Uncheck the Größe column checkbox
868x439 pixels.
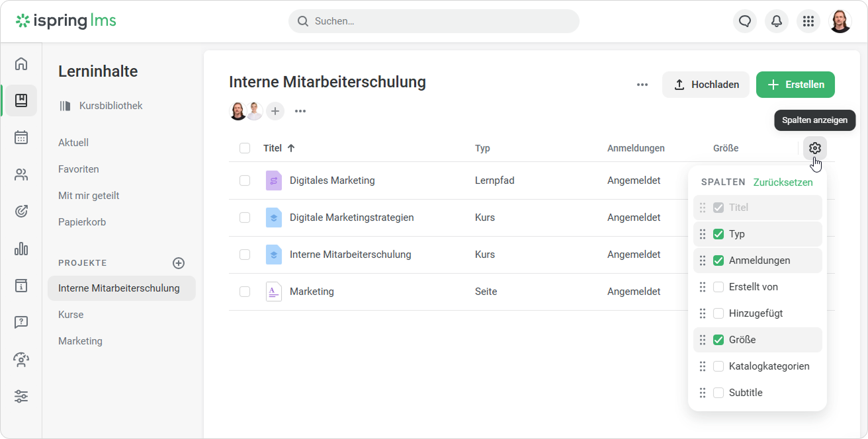pos(718,340)
